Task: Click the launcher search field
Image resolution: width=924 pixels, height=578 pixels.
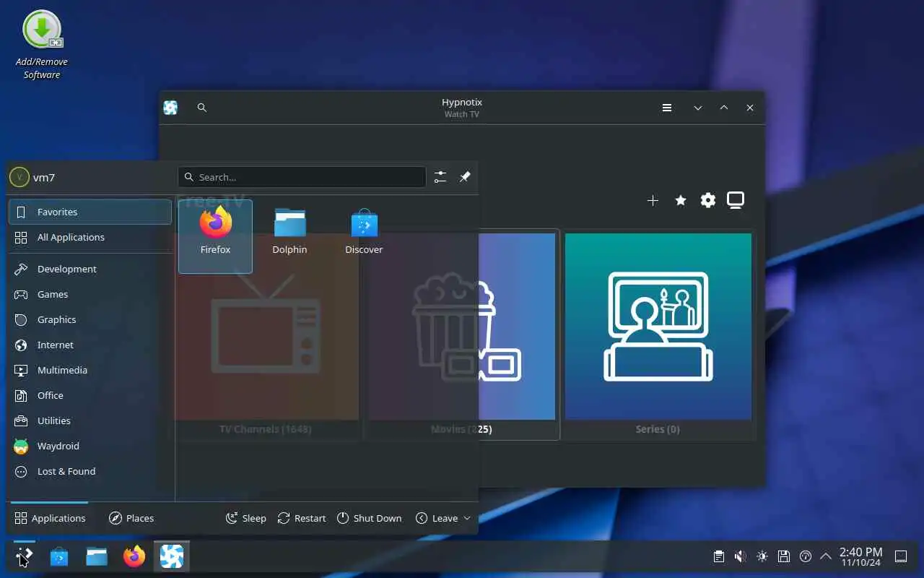Action: click(x=302, y=177)
